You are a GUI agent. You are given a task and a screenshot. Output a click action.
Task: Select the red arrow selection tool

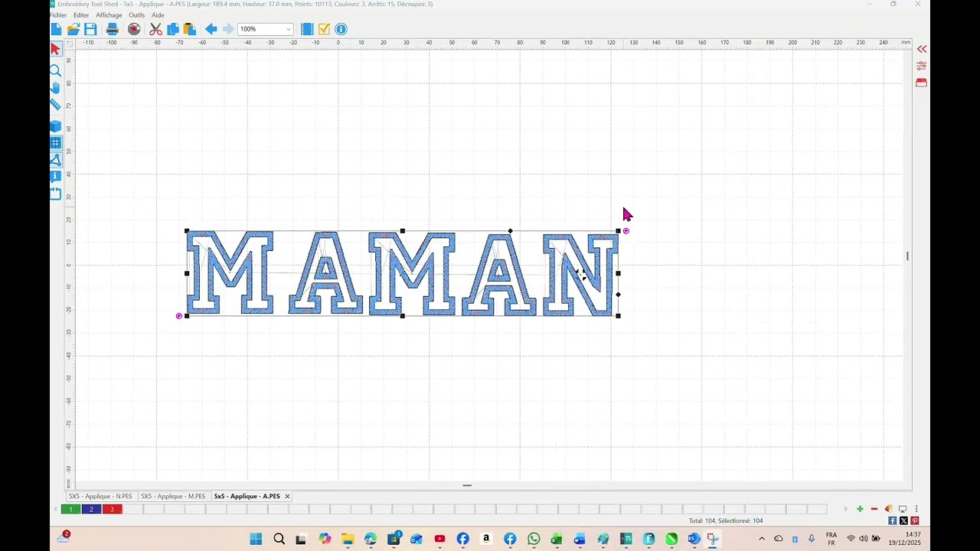click(55, 50)
